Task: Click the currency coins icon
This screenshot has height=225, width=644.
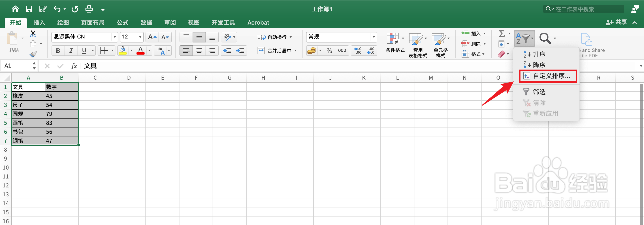Action: coord(311,51)
